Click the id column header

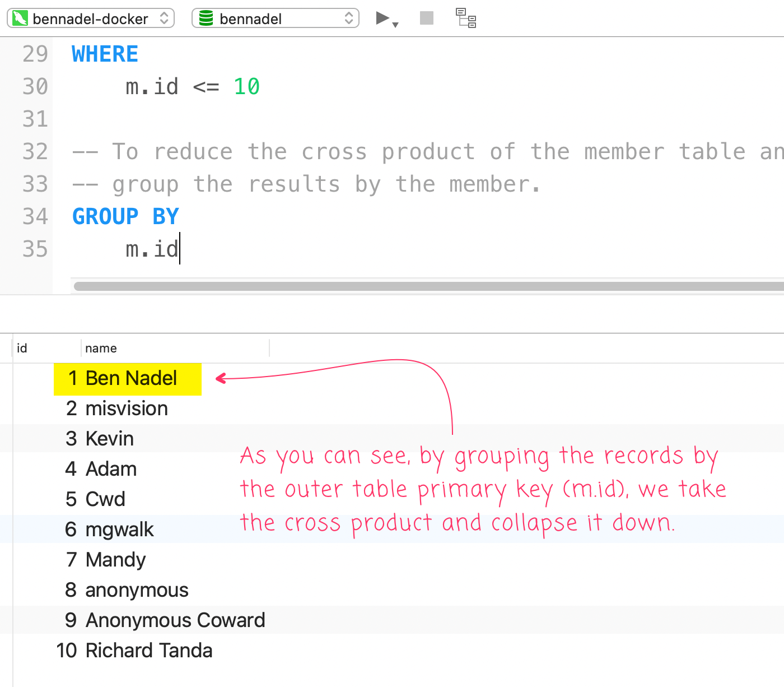21,348
